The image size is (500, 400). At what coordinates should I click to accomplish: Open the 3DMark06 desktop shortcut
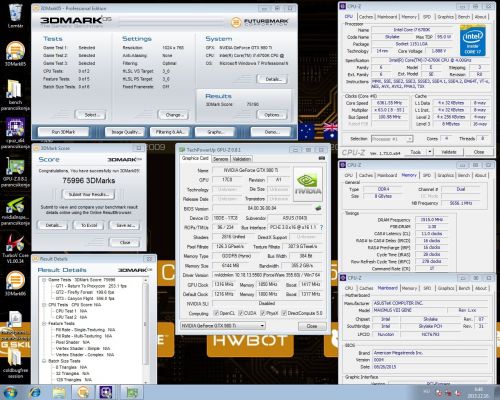[15, 283]
